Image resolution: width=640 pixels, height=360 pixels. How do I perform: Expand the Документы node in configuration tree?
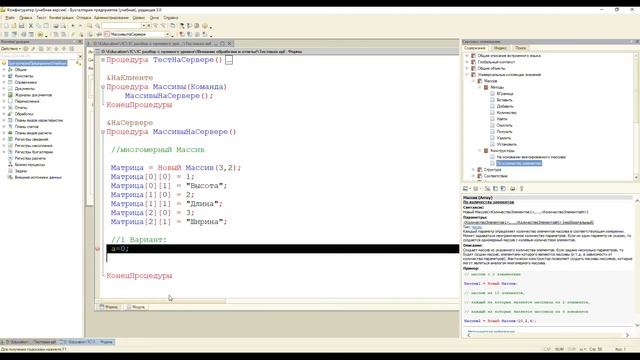pos(4,89)
